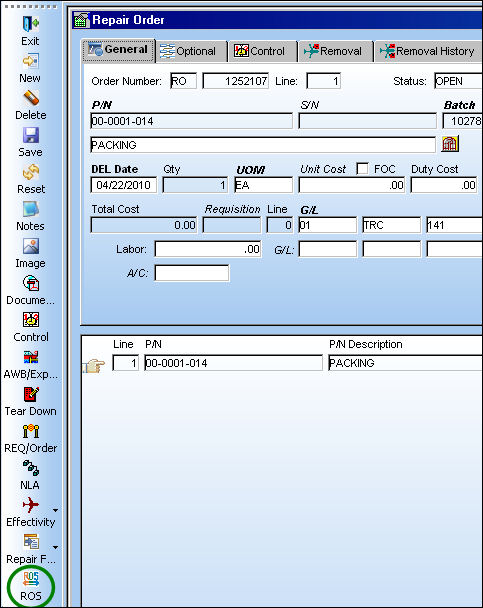The image size is (483, 608).
Task: Click the Duty Cost field
Action: (x=444, y=185)
